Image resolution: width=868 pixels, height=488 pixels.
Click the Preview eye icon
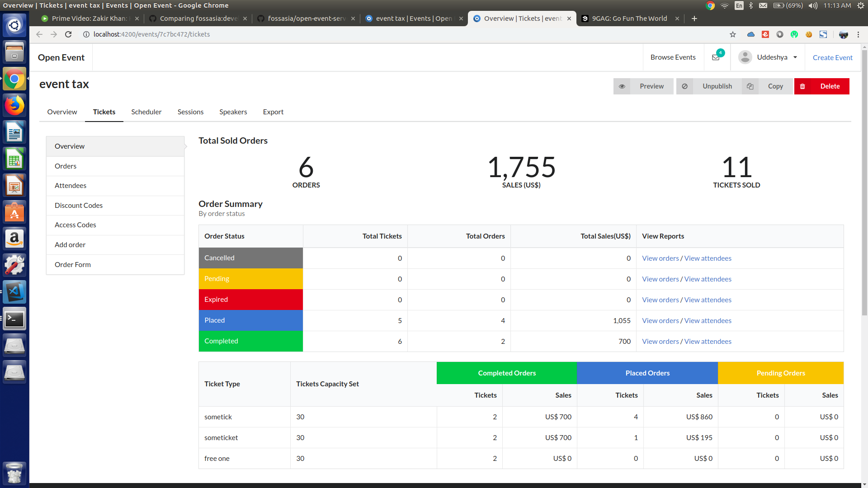pos(622,86)
